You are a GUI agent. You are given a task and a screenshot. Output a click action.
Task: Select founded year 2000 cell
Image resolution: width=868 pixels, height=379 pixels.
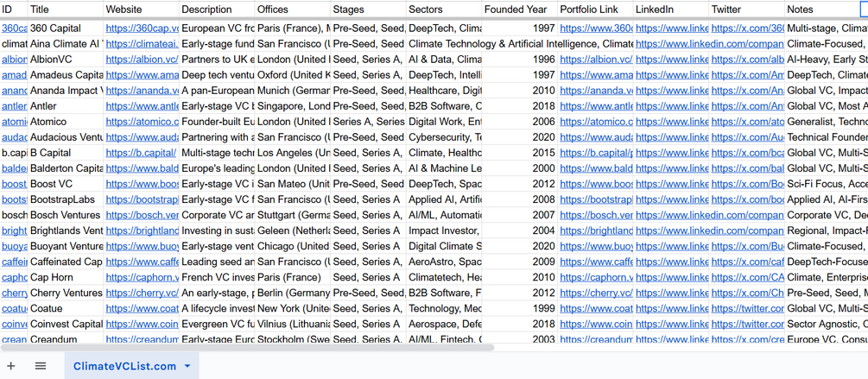point(519,168)
